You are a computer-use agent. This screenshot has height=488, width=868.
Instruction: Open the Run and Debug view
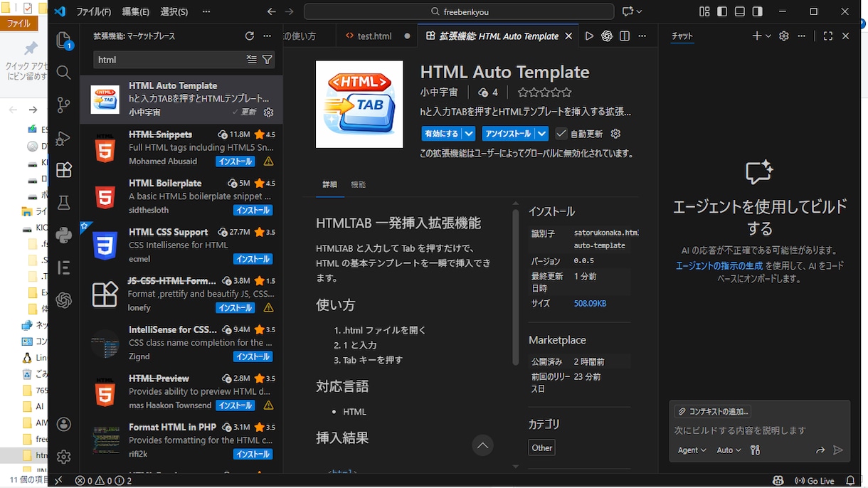63,138
